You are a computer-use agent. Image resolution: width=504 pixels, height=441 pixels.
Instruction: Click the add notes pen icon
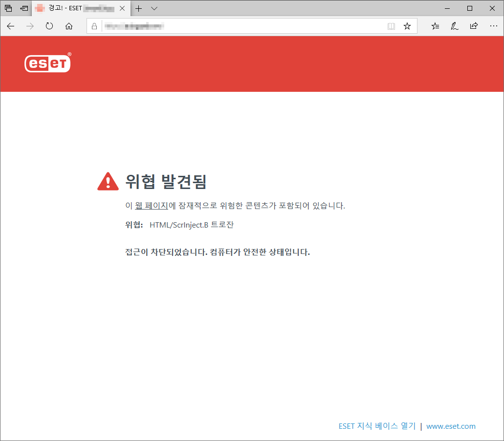pos(454,26)
